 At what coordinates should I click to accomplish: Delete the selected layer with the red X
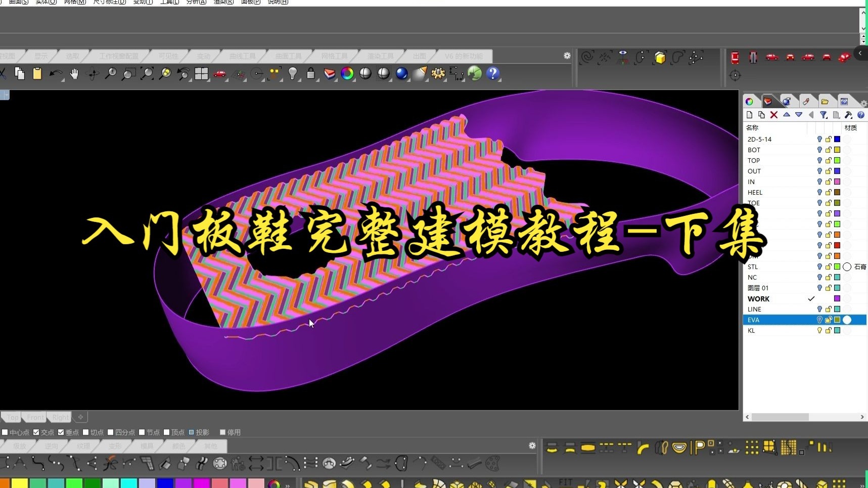click(x=773, y=115)
